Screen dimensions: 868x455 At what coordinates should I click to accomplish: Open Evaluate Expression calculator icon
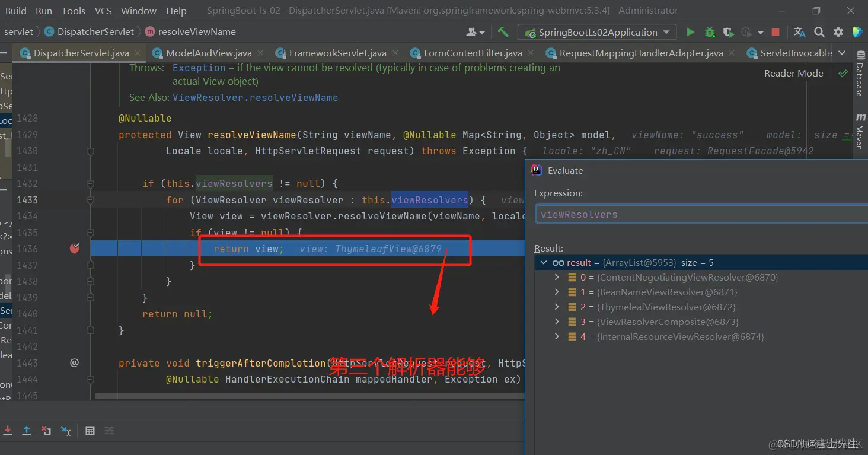[90, 431]
